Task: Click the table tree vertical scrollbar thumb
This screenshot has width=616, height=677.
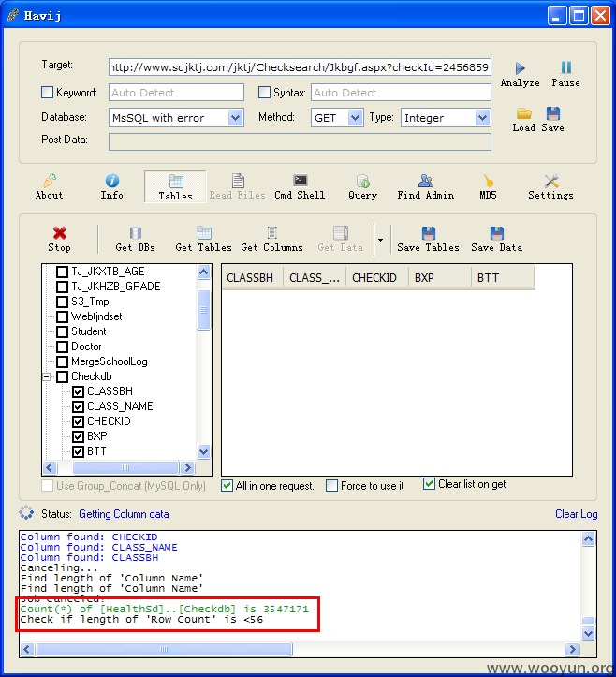Action: point(203,310)
